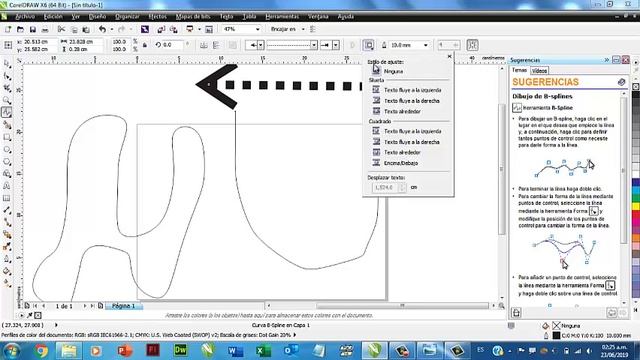640x360 pixels.
Task: Click the zoom magnifier at scrollbar corner
Action: coord(501,306)
